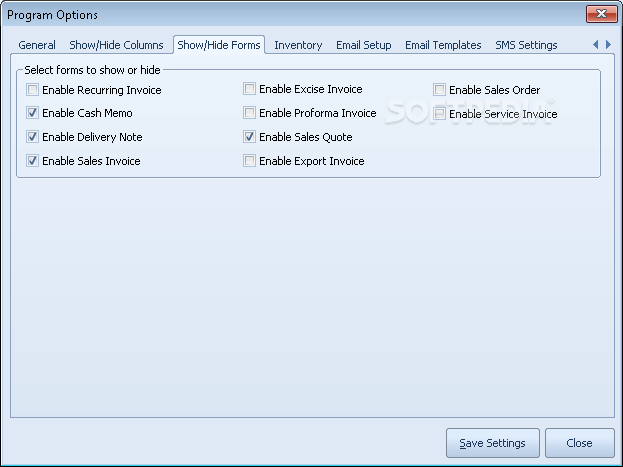Open the Show/Hide Columns tab
This screenshot has width=623, height=467.
click(116, 45)
